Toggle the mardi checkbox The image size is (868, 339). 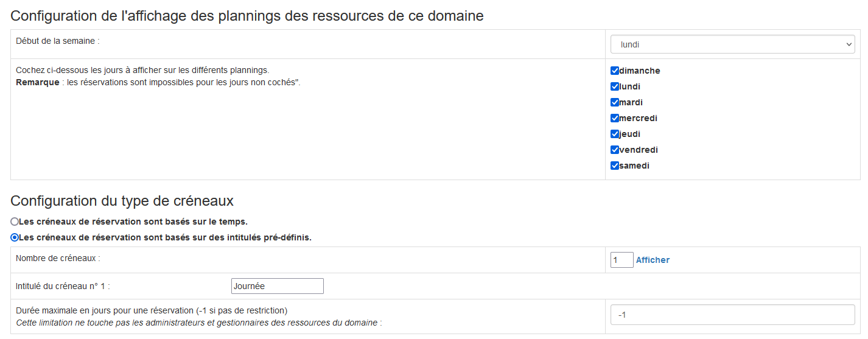pos(615,102)
